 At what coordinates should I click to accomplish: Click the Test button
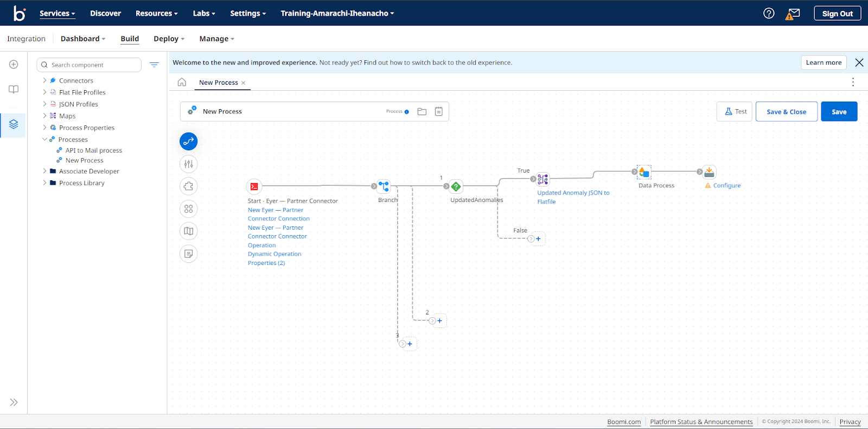click(x=735, y=111)
